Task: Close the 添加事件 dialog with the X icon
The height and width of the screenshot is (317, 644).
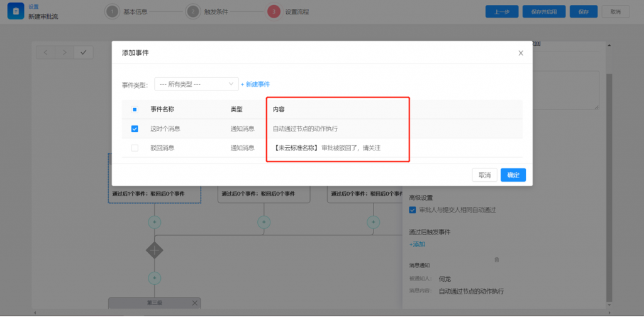Action: [x=521, y=53]
